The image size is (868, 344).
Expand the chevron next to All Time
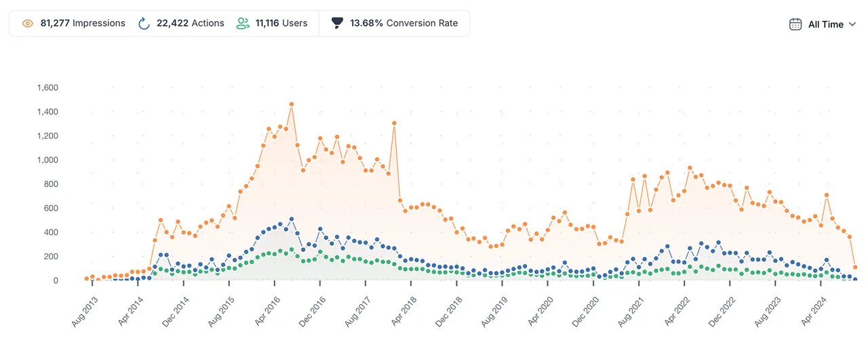pyautogui.click(x=852, y=24)
